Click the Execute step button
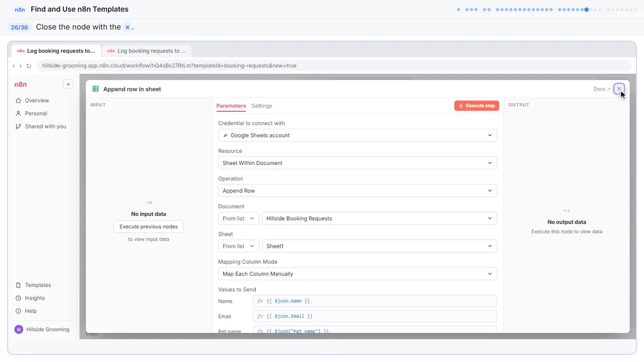 coord(476,106)
